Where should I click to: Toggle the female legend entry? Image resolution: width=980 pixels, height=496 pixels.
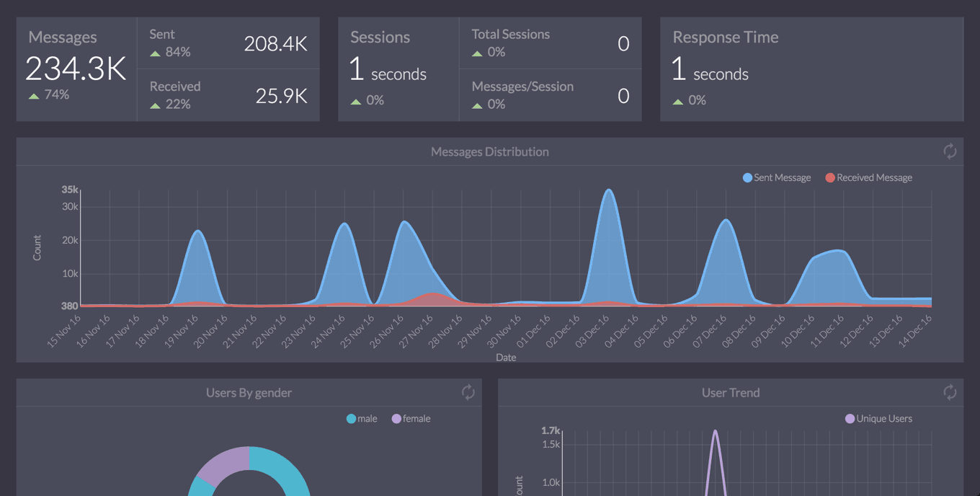point(411,418)
